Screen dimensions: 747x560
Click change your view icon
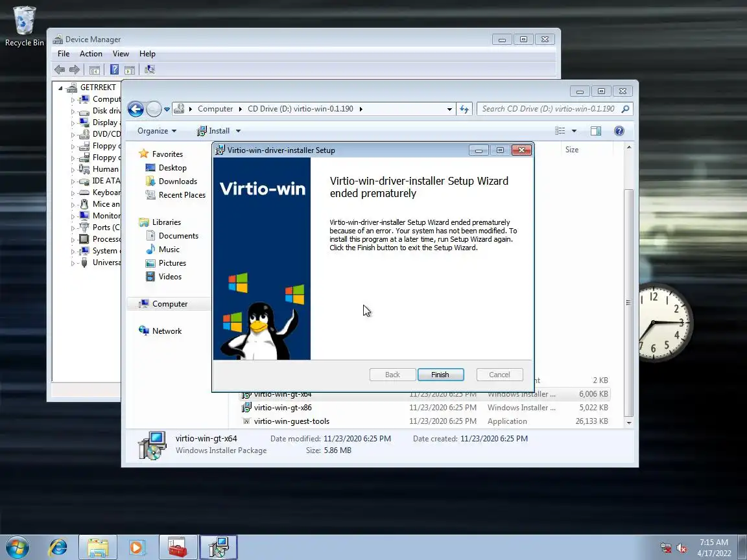(x=560, y=131)
